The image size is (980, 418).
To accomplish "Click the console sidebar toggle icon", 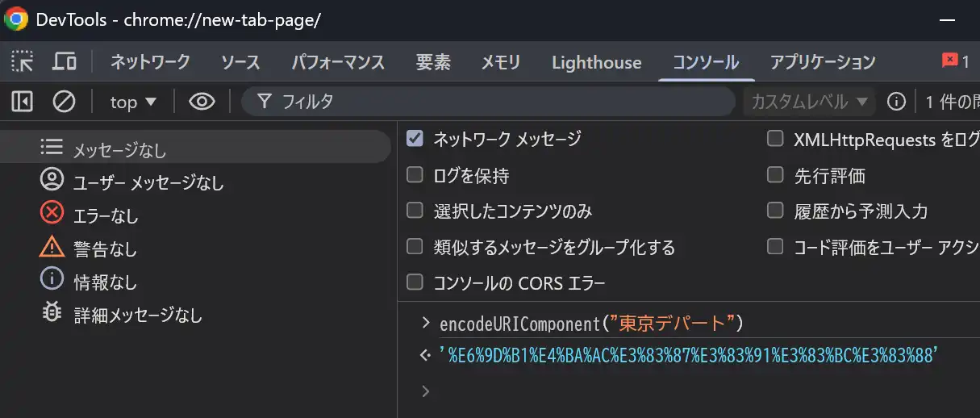I will tap(22, 101).
